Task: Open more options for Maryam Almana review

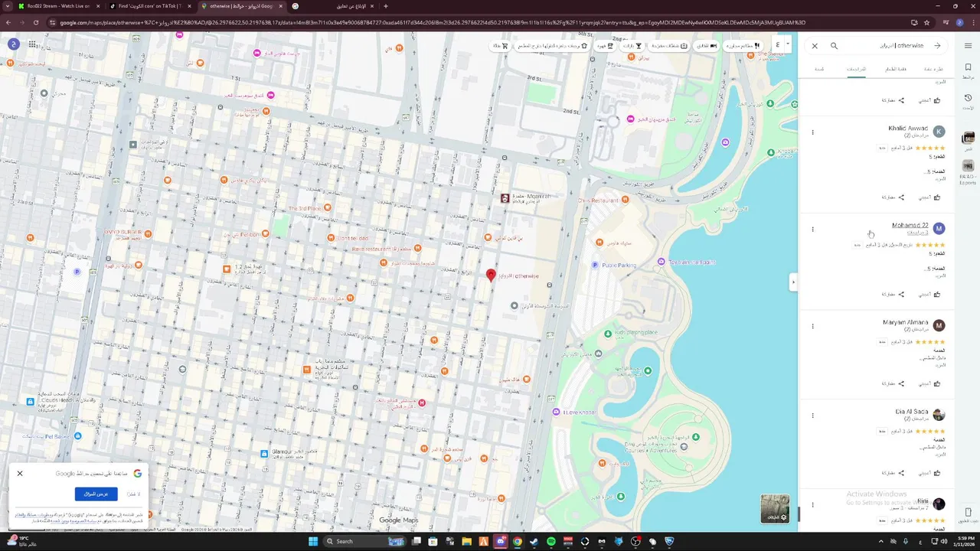Action: click(x=813, y=327)
